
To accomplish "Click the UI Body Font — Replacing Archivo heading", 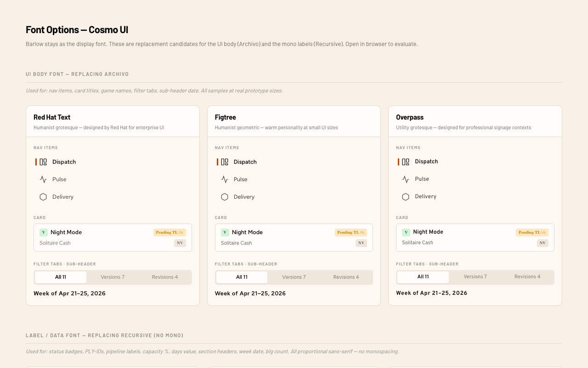I will [77, 74].
